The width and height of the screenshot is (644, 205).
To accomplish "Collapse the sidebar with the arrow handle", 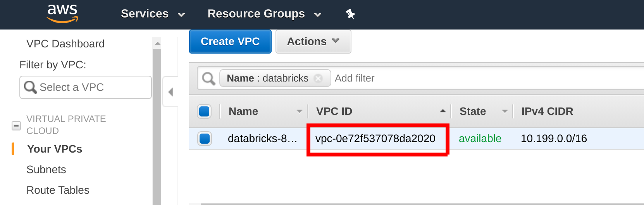I will point(170,92).
